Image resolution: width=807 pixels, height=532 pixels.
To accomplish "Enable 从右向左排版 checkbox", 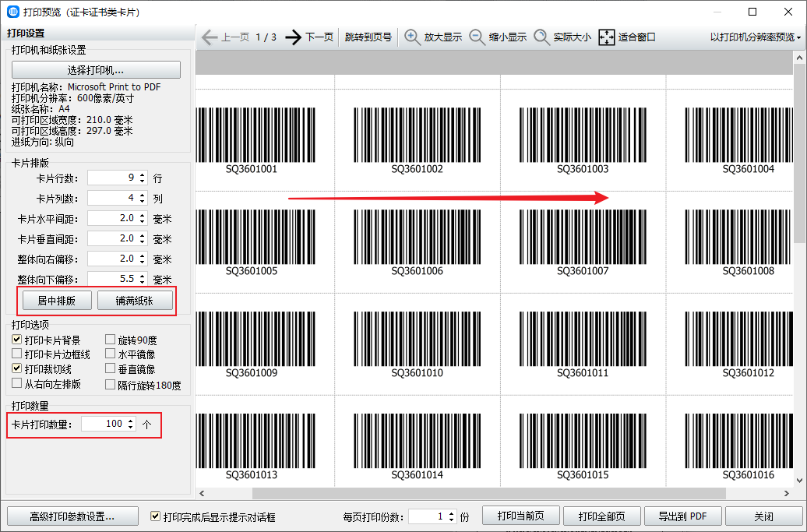I will [17, 383].
